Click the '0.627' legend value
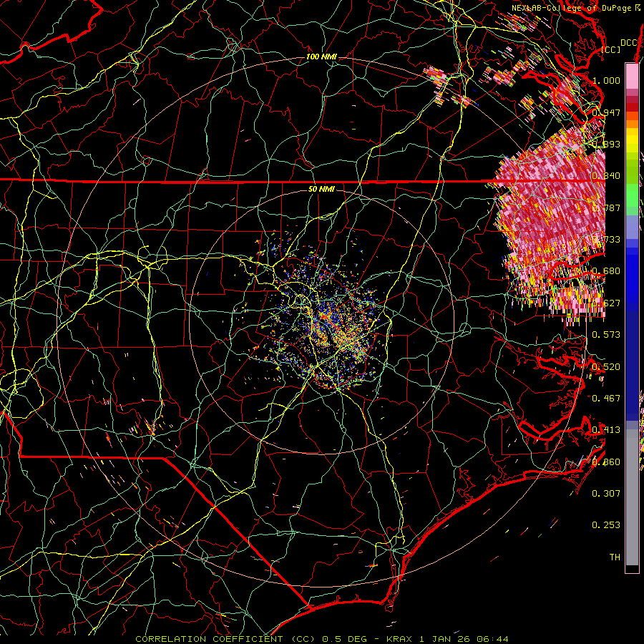 tap(606, 303)
